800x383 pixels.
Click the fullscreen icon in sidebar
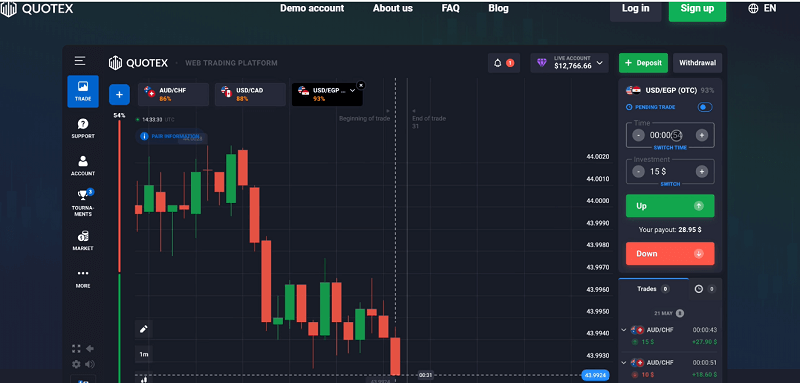76,349
